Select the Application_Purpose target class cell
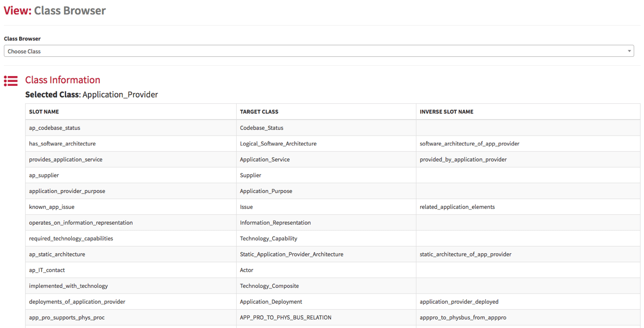The image size is (644, 328). 326,191
